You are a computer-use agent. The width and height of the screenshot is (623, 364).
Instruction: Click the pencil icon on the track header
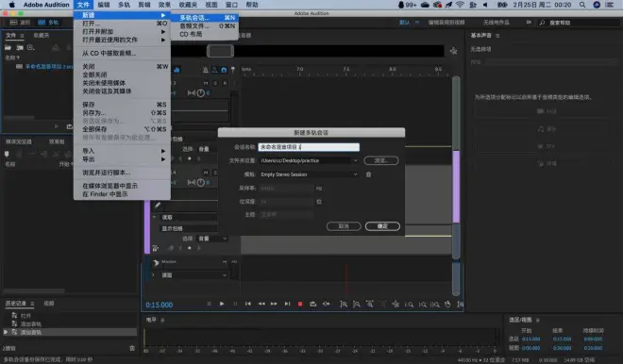(x=158, y=206)
